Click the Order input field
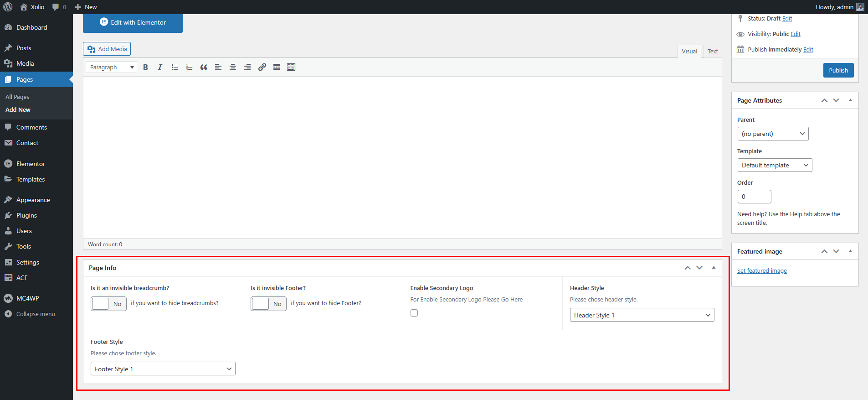The height and width of the screenshot is (400, 868). tap(754, 197)
